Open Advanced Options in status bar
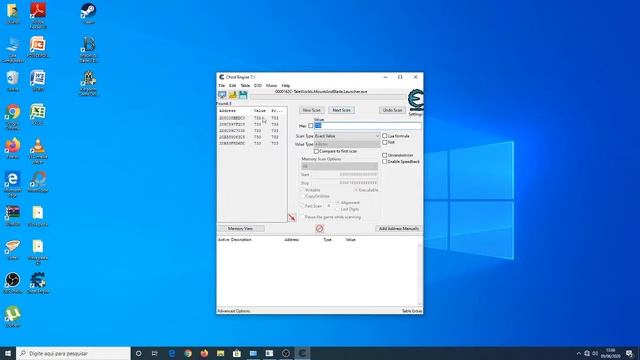The height and width of the screenshot is (360, 640). tap(234, 311)
